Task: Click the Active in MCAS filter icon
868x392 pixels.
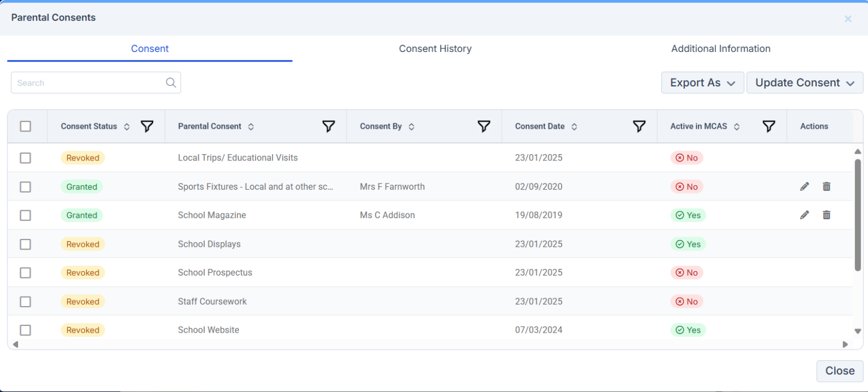Action: (x=769, y=127)
